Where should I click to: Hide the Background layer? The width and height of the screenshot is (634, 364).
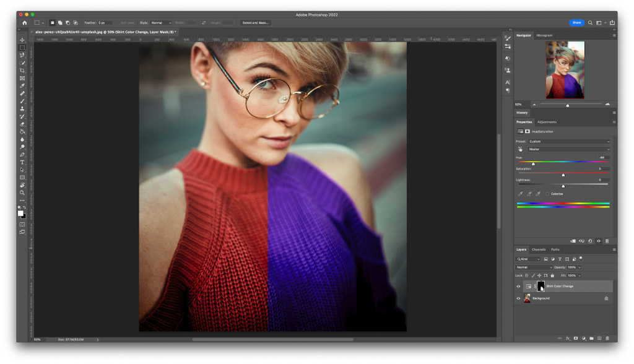[x=519, y=298]
